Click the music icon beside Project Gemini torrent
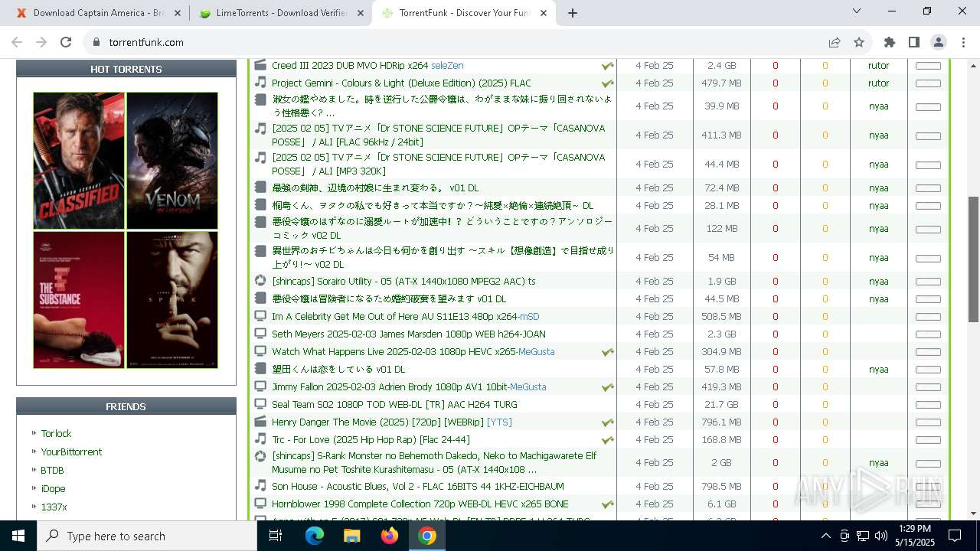Screen dimensions: 980x551 260,83
